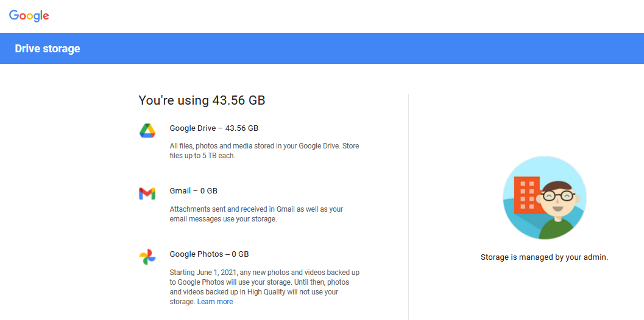The height and width of the screenshot is (320, 644).
Task: Click the Gmail attachments description text
Action: point(256,214)
